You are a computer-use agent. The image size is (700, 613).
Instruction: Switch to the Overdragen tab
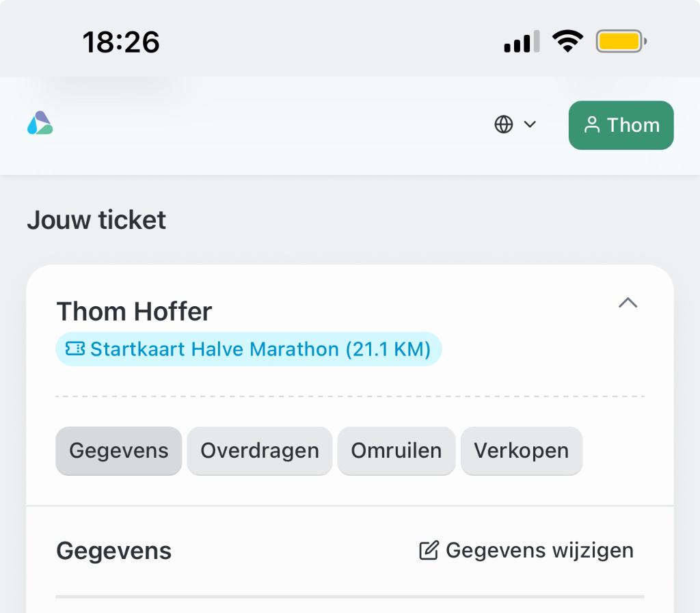[259, 450]
